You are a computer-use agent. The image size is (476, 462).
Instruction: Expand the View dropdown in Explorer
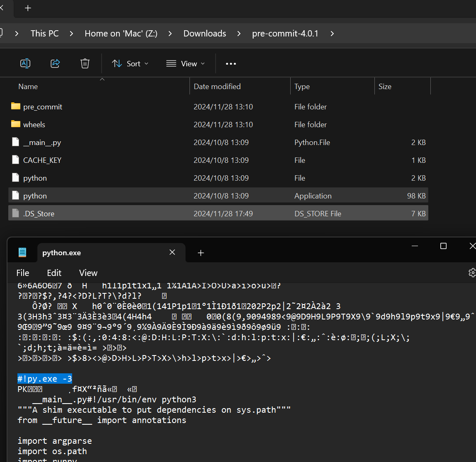(x=185, y=63)
